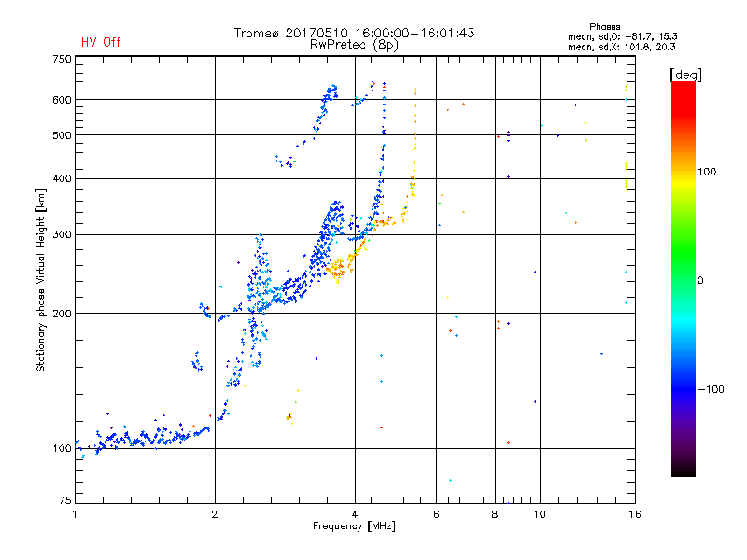The image size is (747, 560).
Task: Click the '[deg]' colorbar unit label
Action: pos(685,75)
